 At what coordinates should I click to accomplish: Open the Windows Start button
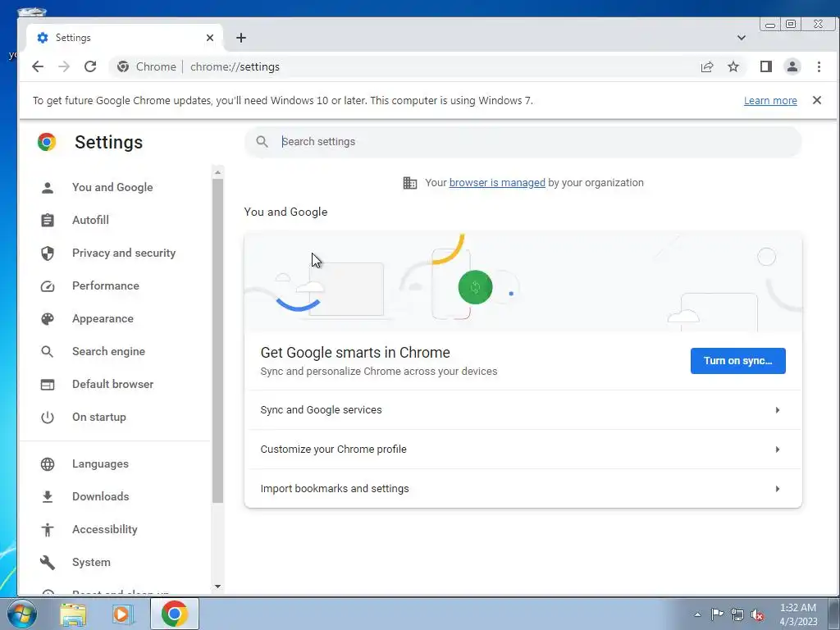tap(21, 614)
